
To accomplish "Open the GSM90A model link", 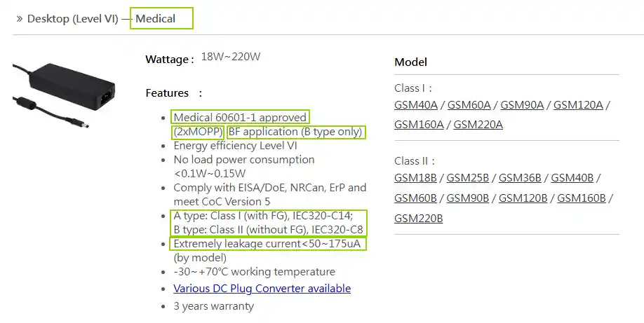I will pos(522,105).
